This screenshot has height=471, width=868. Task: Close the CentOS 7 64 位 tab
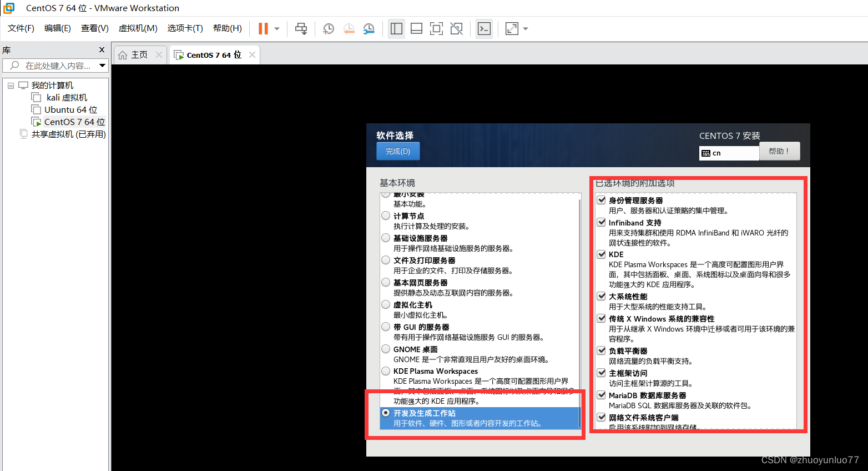pos(252,54)
